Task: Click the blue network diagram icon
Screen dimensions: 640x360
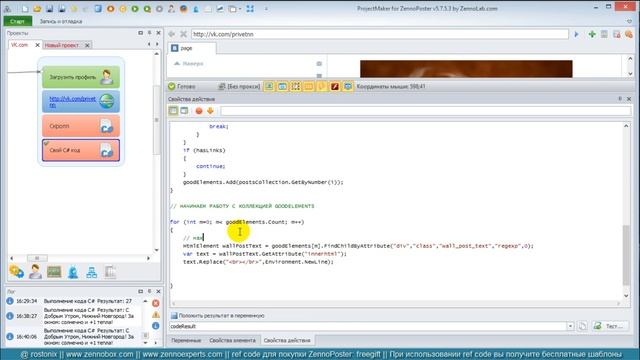Action: point(92,272)
